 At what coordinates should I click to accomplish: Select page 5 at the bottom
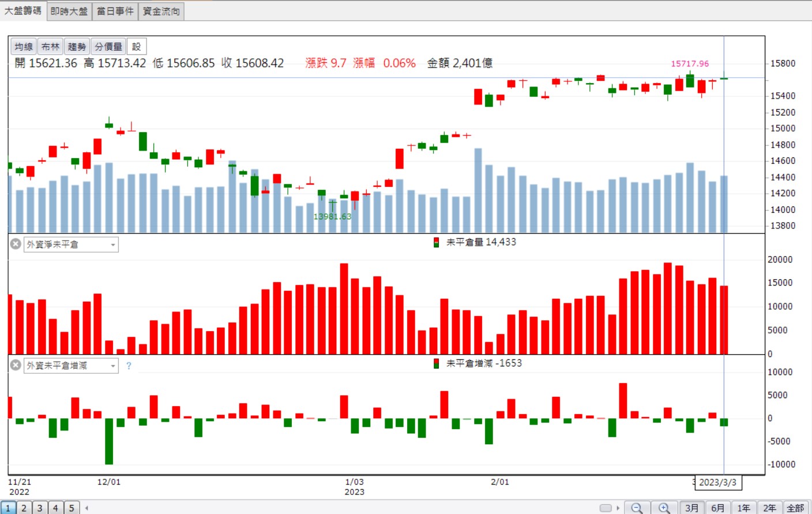(x=72, y=508)
